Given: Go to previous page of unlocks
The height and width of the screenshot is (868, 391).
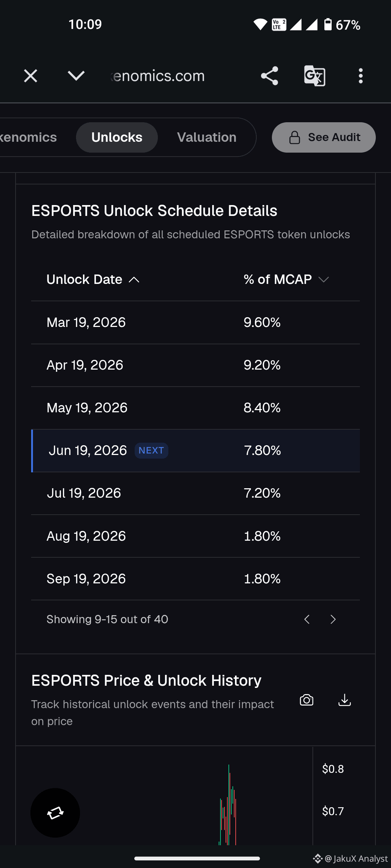Looking at the screenshot, I should (307, 620).
